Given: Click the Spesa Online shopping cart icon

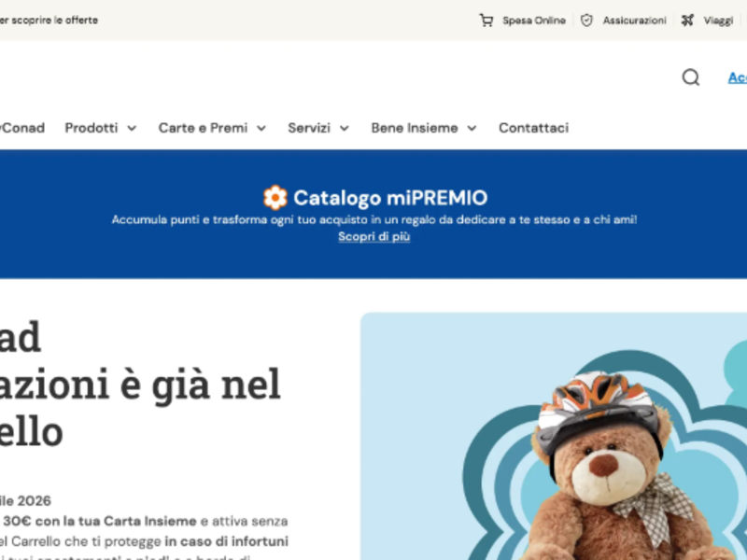Looking at the screenshot, I should click(x=486, y=21).
